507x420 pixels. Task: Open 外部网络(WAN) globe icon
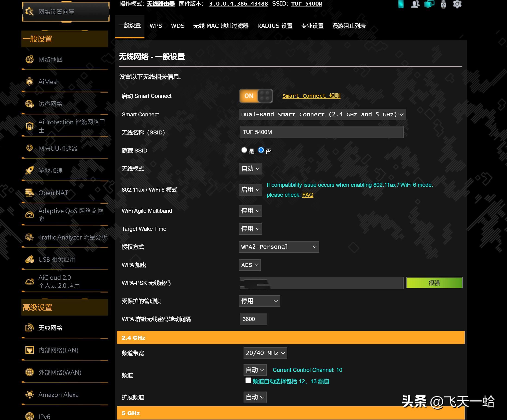coord(29,372)
